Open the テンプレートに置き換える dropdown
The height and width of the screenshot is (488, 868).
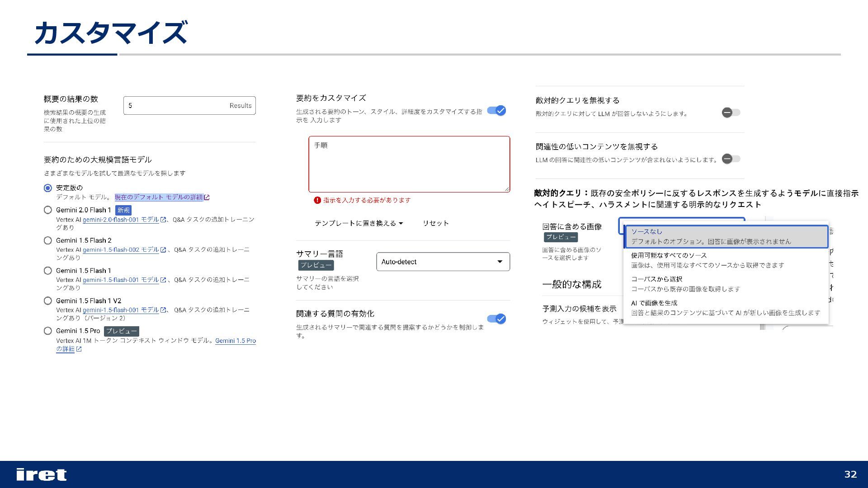coord(359,223)
